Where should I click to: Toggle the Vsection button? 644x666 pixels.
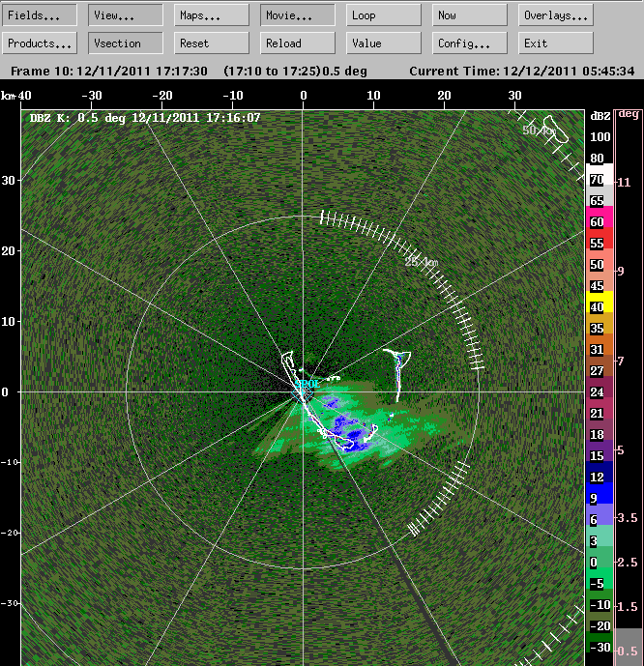(x=126, y=43)
